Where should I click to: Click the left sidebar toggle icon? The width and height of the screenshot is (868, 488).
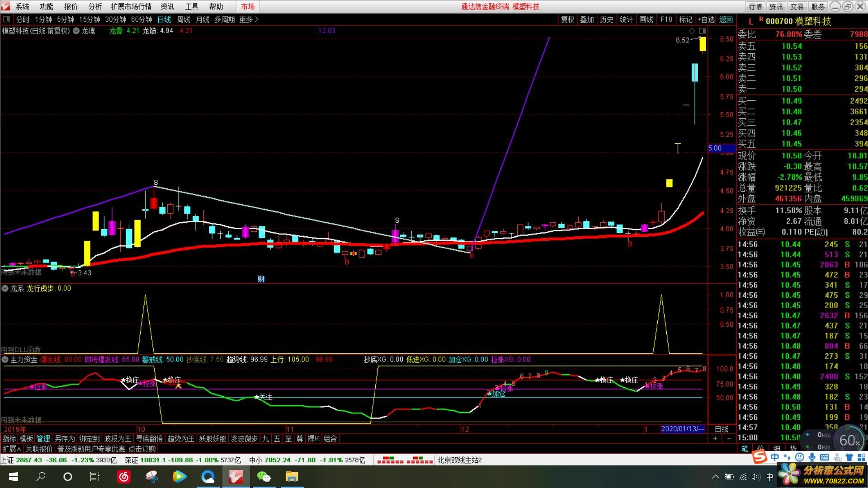click(6, 19)
